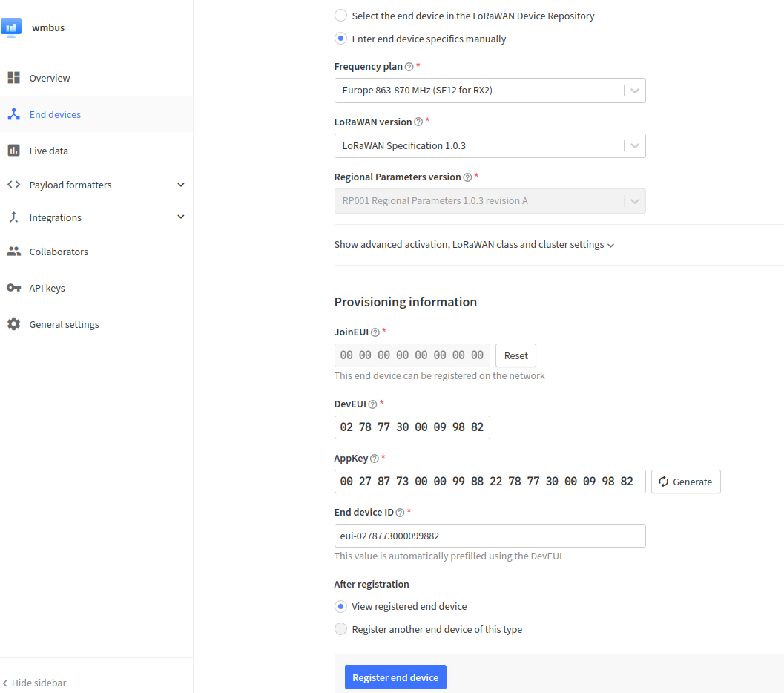This screenshot has height=693, width=784.
Task: Click the General settings gear icon
Action: 13,324
